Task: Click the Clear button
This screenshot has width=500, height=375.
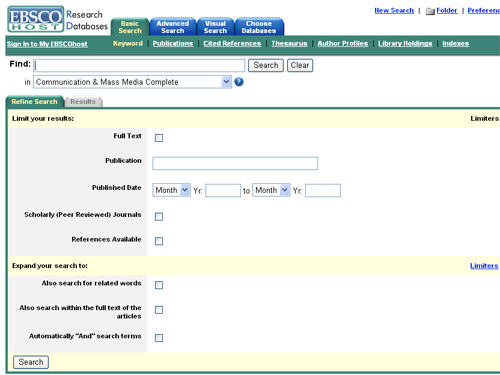Action: coord(300,65)
